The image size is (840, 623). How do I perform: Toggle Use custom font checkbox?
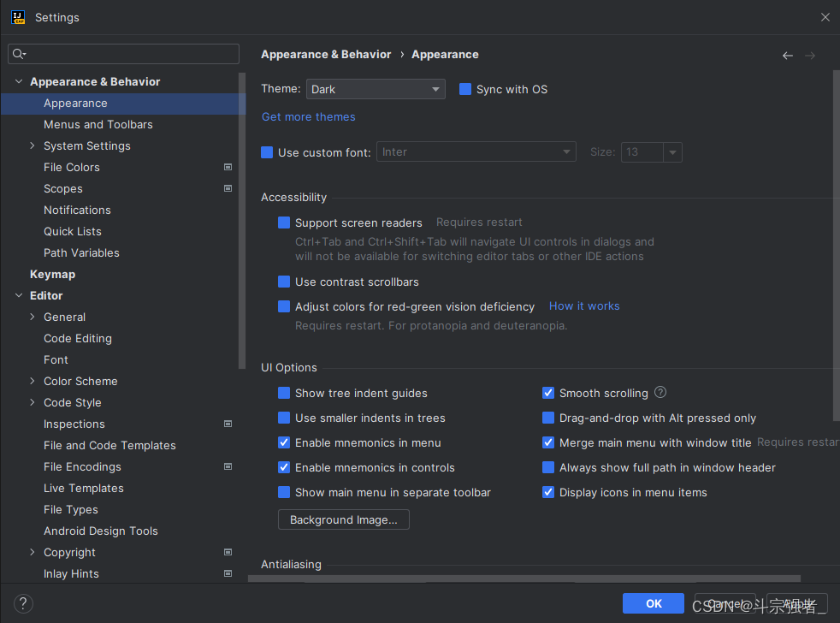267,152
